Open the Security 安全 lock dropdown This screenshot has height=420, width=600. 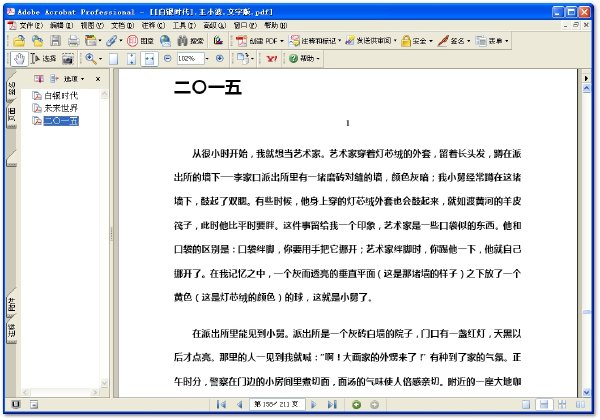(x=417, y=41)
